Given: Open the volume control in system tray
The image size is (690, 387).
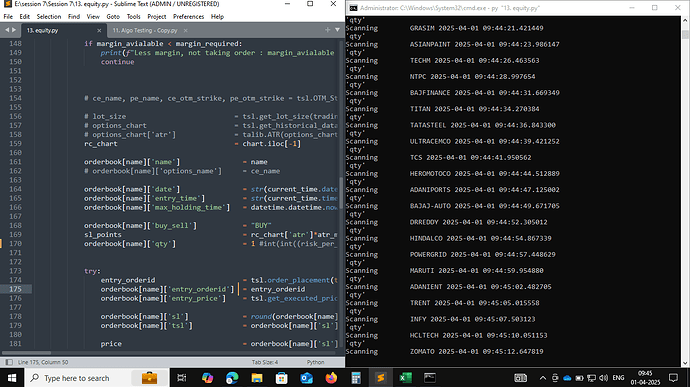Looking at the screenshot, I should pyautogui.click(x=604, y=378).
